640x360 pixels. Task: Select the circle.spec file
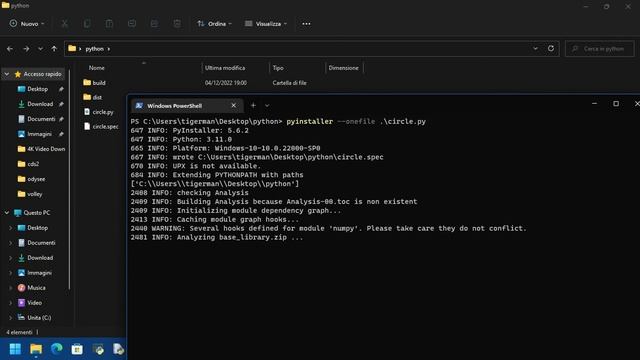coord(101,127)
